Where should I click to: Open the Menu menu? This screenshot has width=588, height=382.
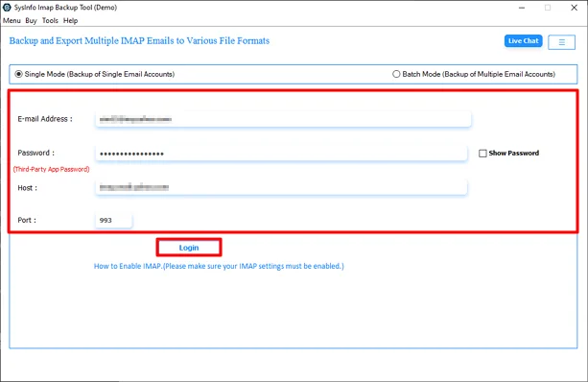click(x=12, y=21)
